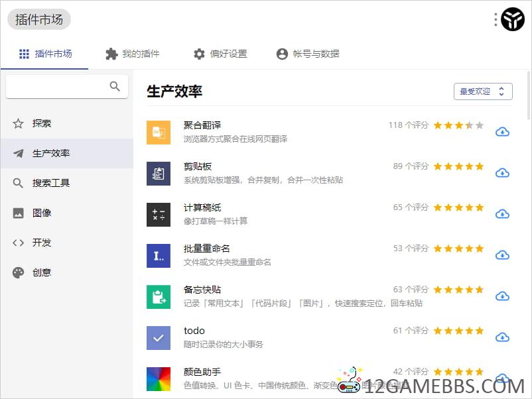532x399 pixels.
Task: Click the star rating of 聚合翻译
Action: 458,125
